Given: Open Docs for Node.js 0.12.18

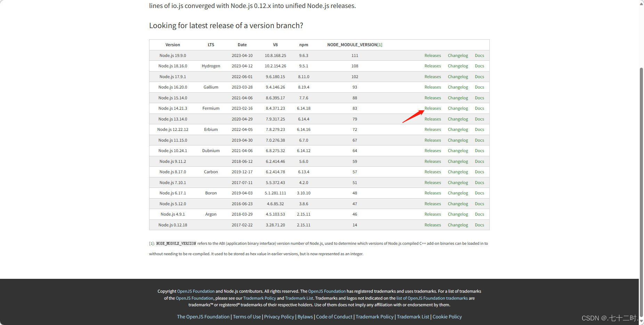Looking at the screenshot, I should (x=479, y=225).
